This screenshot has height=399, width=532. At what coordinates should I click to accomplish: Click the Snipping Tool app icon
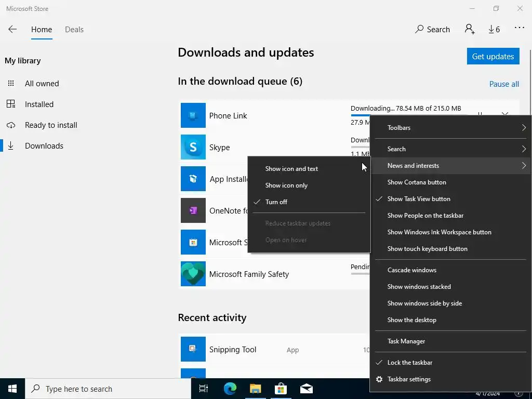(193, 349)
